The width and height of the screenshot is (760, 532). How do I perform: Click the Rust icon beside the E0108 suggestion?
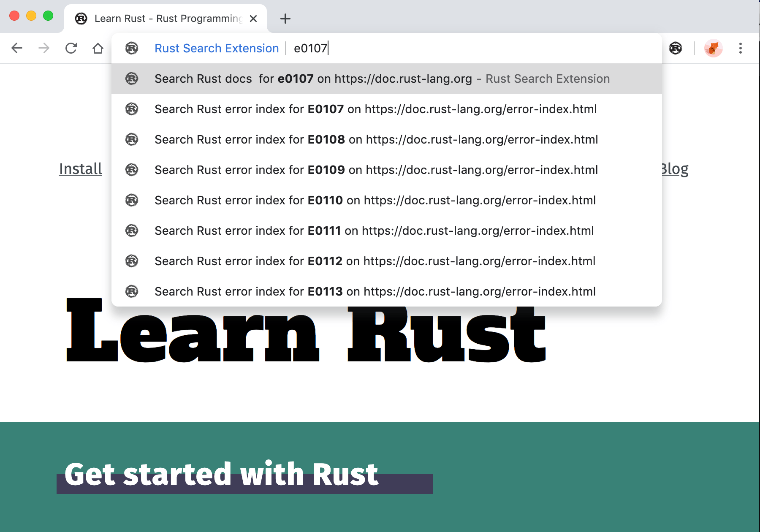[132, 139]
